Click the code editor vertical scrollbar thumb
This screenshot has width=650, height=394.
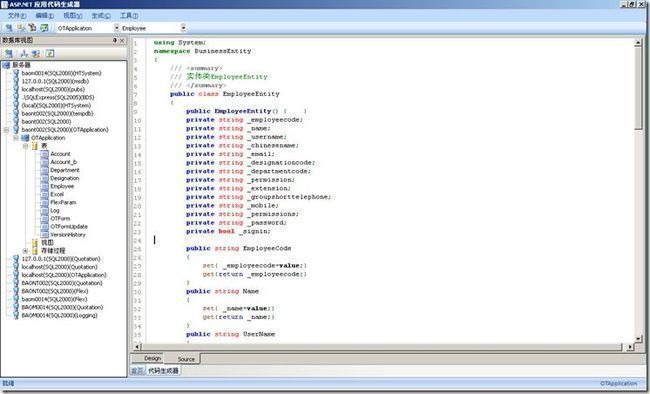638,87
